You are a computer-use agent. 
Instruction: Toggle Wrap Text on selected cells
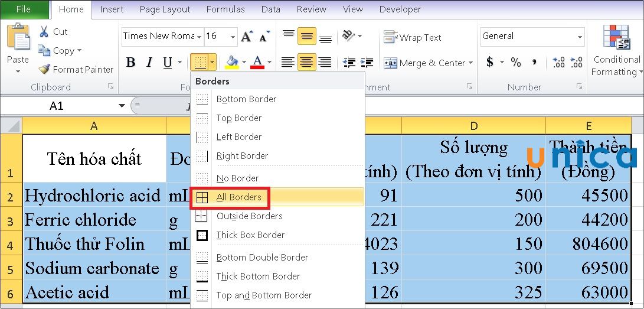tap(413, 37)
